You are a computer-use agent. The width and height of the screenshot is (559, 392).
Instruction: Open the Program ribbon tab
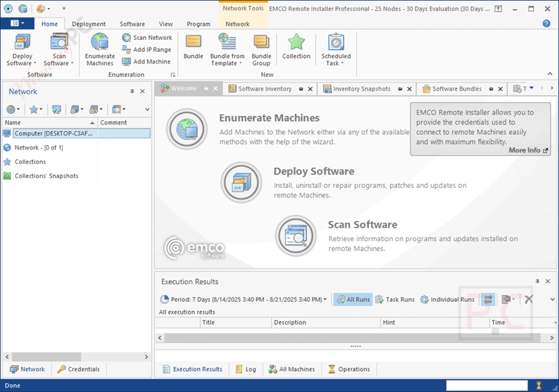[198, 24]
